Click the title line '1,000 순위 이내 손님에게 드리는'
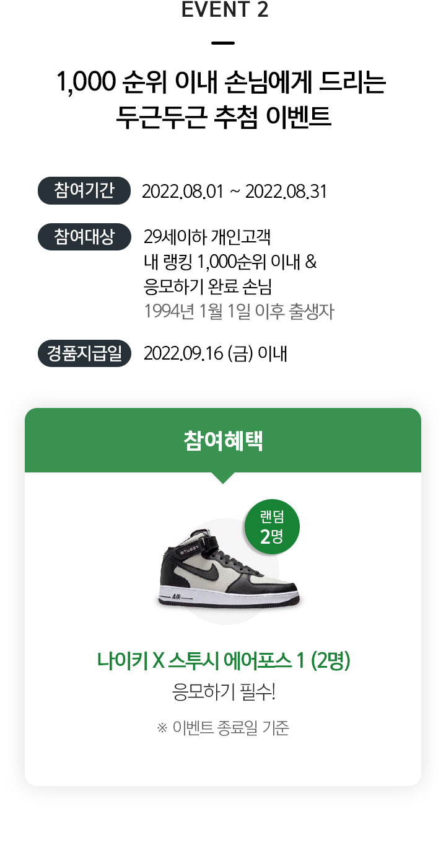This screenshot has height=868, width=446. pyautogui.click(x=221, y=82)
